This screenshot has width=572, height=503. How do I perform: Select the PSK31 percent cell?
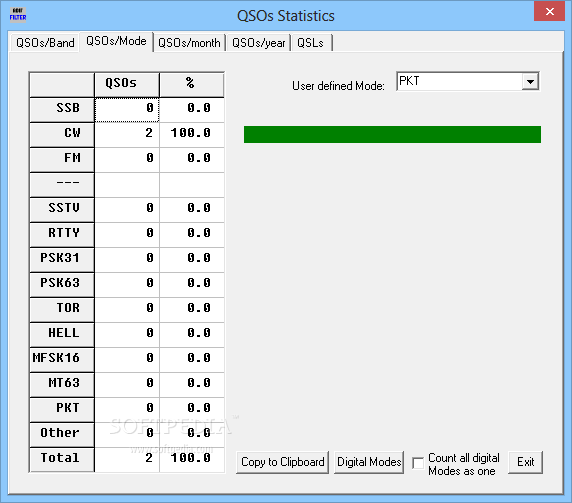[x=192, y=260]
